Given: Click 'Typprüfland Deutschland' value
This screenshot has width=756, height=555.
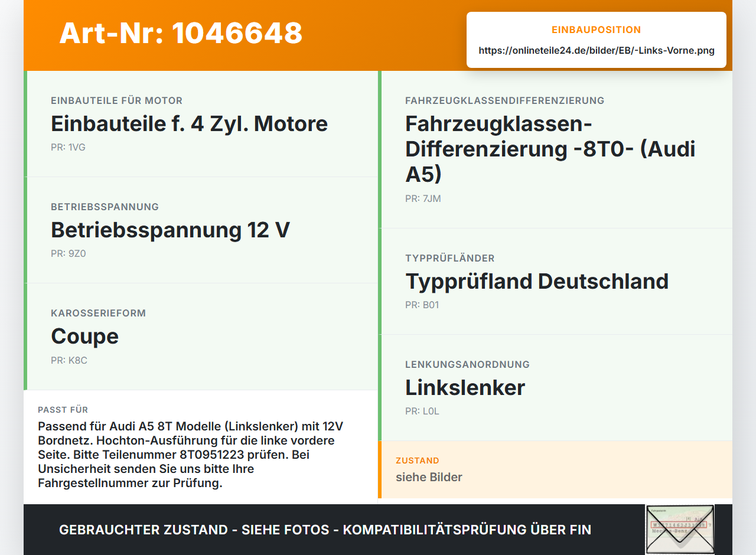Looking at the screenshot, I should point(537,281).
